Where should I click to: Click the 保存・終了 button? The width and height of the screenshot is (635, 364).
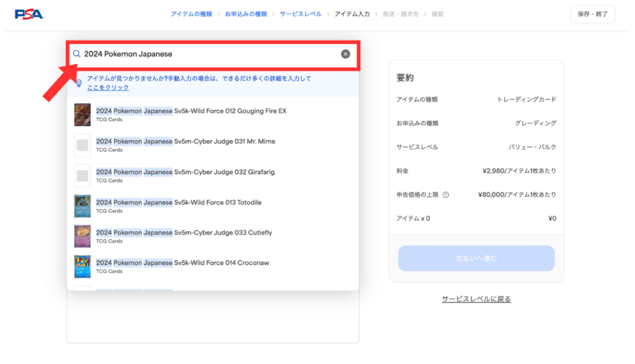tap(592, 14)
